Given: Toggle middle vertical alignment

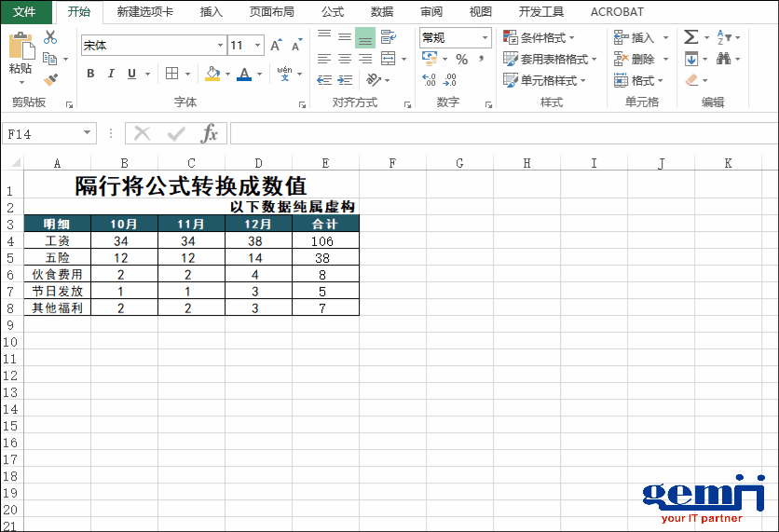Looking at the screenshot, I should point(345,36).
